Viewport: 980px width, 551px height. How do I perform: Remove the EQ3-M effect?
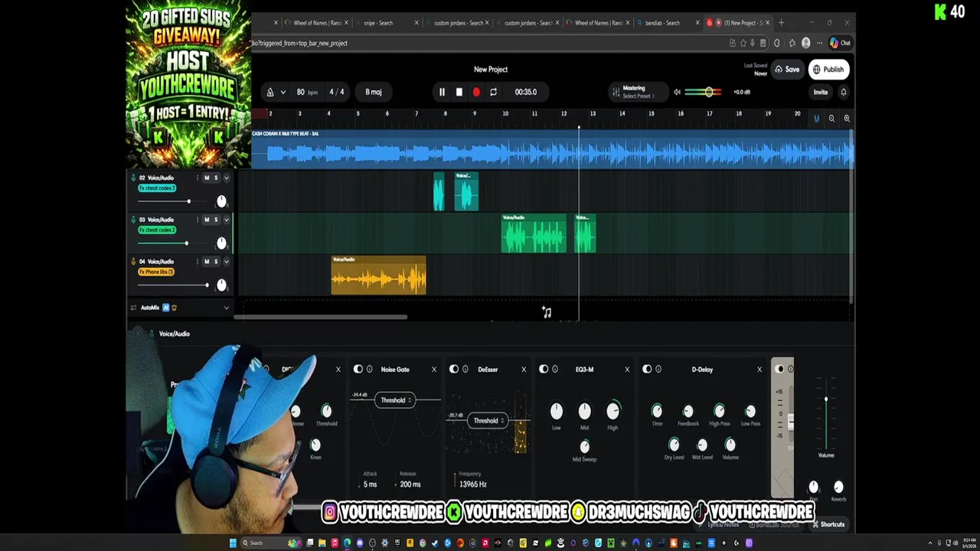(x=627, y=370)
